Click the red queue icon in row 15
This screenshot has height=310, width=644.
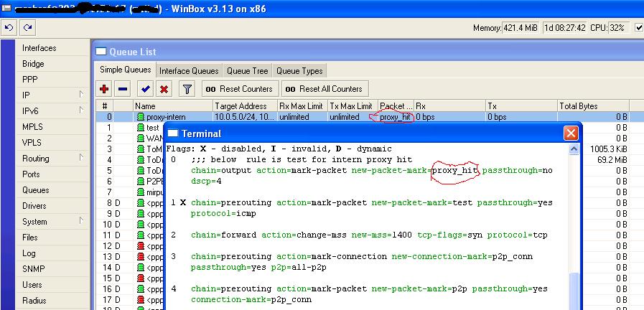pyautogui.click(x=141, y=278)
